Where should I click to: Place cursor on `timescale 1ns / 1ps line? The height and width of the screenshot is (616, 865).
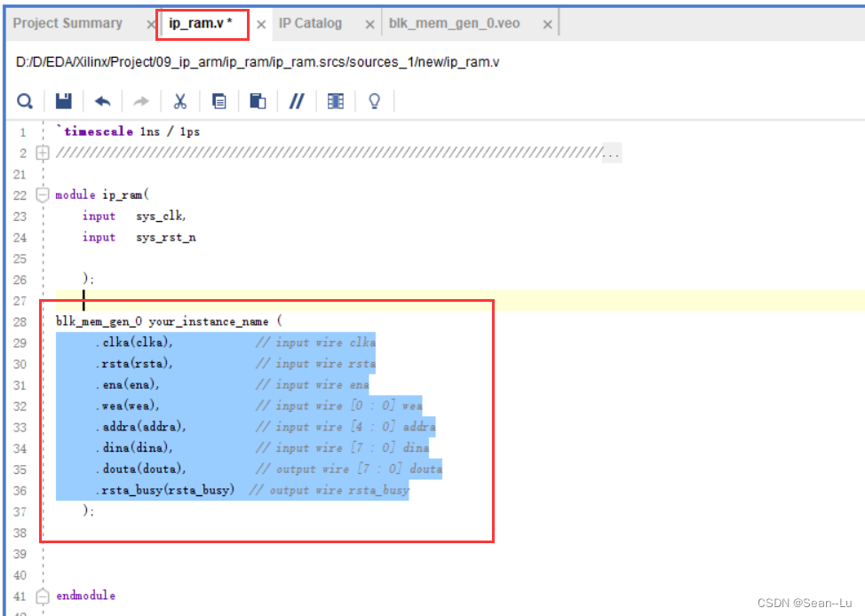coord(128,131)
